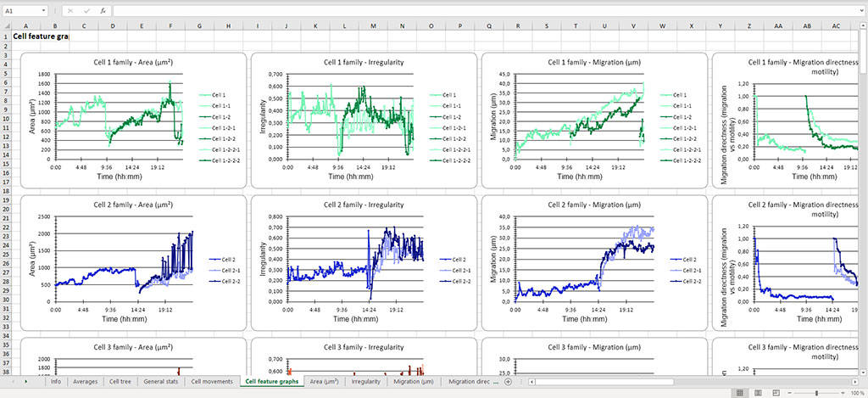Click 'Cell 3 family - Migration (µm)' chart title
This screenshot has height=398, width=868.
click(x=594, y=347)
